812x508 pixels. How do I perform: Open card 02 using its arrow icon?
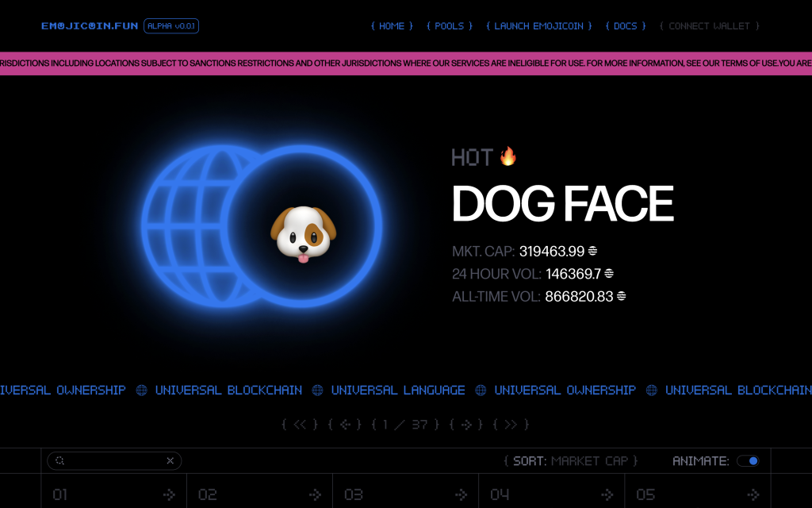pyautogui.click(x=315, y=495)
